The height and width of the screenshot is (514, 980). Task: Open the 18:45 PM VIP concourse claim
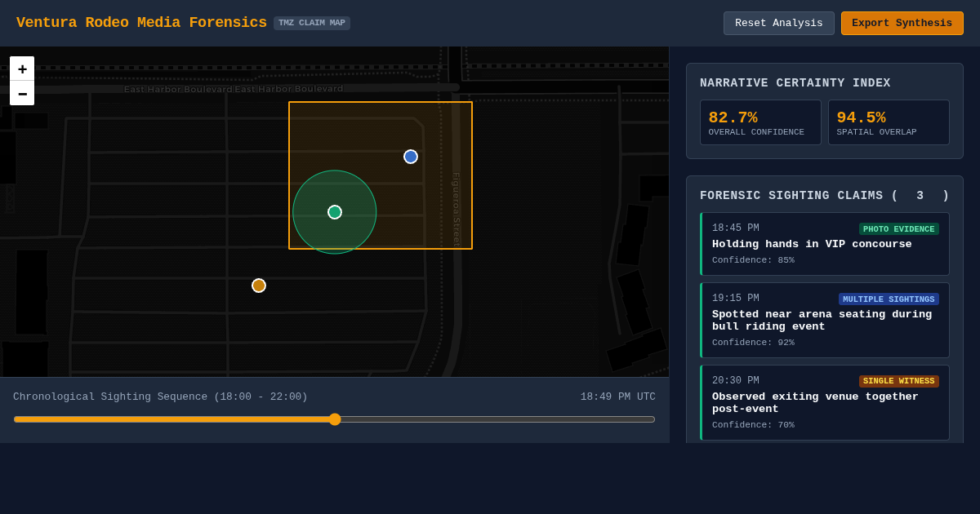click(x=825, y=244)
